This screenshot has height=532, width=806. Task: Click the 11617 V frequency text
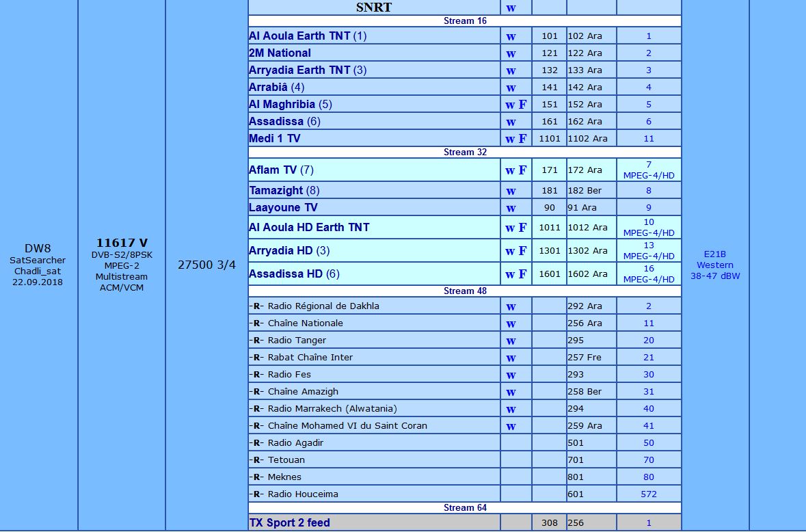[122, 243]
